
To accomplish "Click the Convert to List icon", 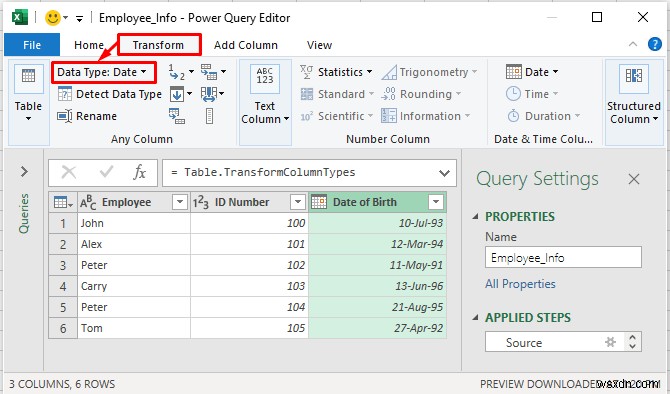I will (x=209, y=116).
